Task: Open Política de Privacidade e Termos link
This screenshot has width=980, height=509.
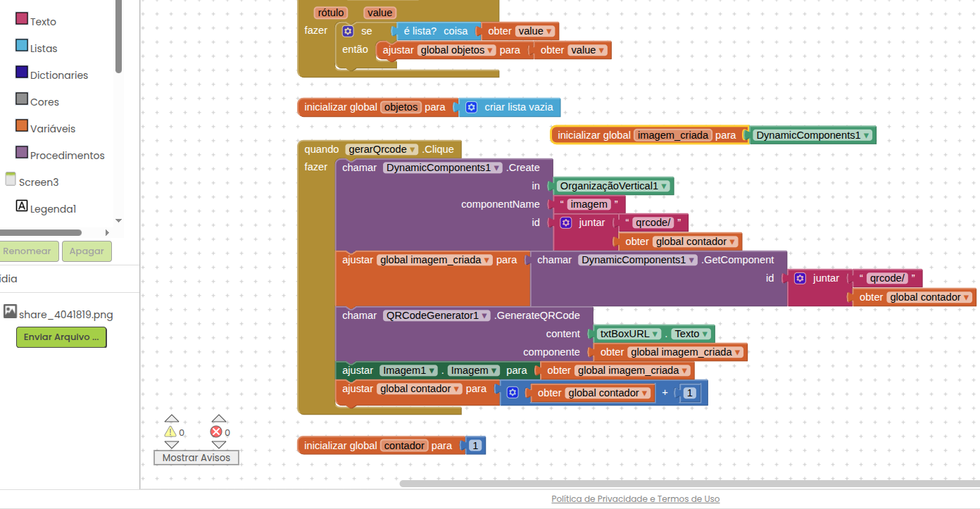Action: 635,499
